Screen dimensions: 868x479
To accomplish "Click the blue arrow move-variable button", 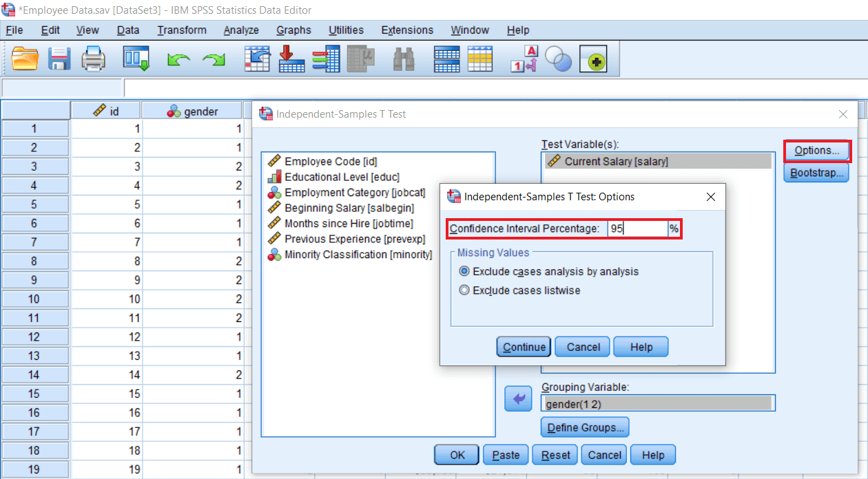I will [x=518, y=398].
